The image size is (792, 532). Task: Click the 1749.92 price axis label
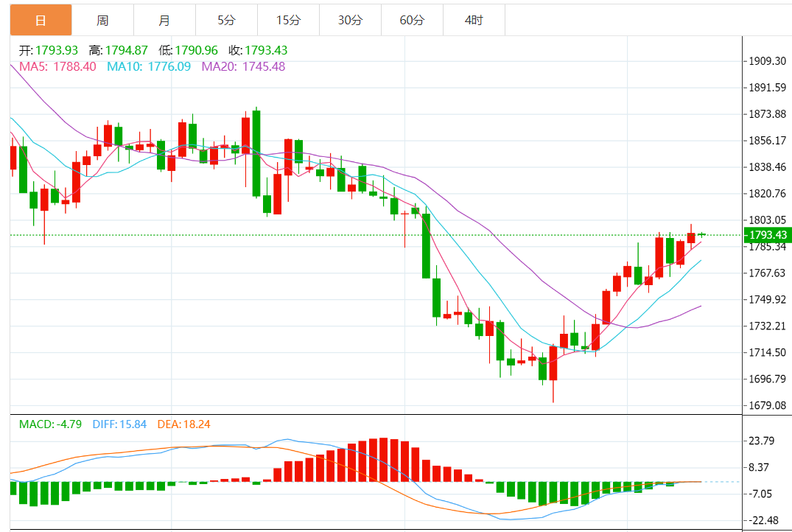pyautogui.click(x=767, y=300)
